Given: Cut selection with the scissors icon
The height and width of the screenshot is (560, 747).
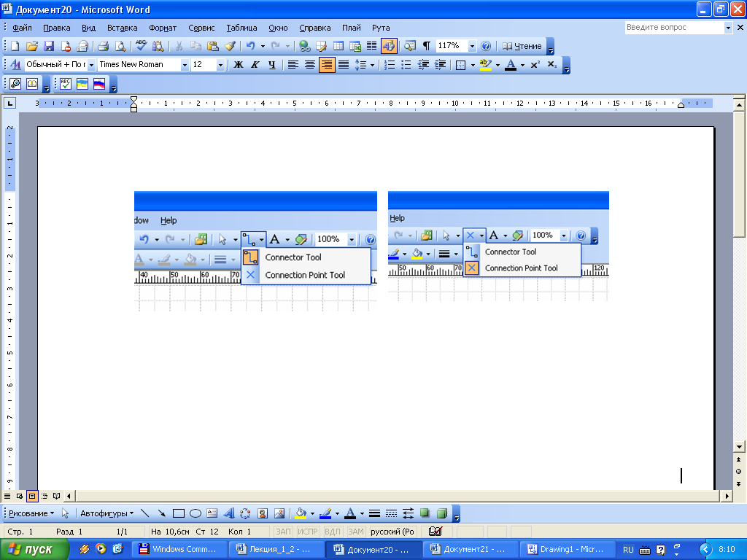Looking at the screenshot, I should pyautogui.click(x=179, y=46).
